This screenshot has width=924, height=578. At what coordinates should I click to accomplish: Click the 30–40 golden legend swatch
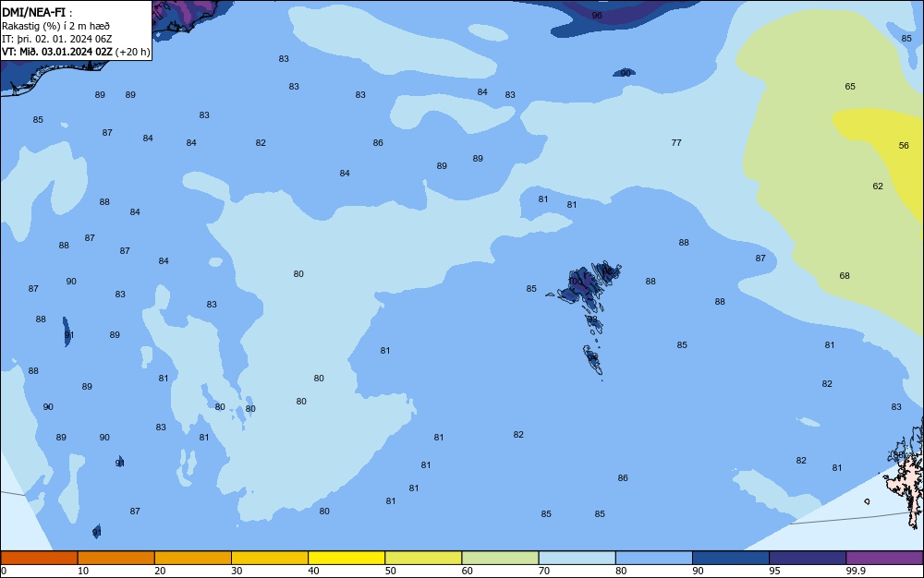(x=270, y=558)
